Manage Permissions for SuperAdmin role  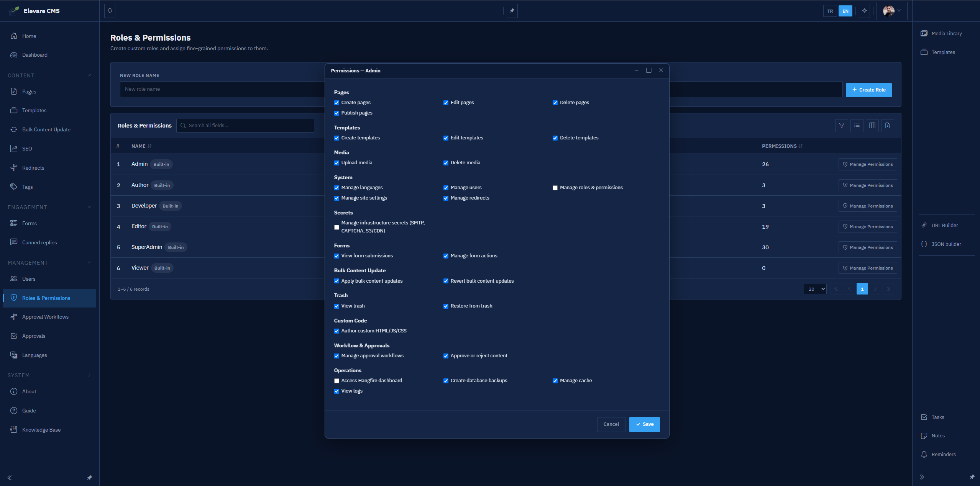tap(867, 247)
